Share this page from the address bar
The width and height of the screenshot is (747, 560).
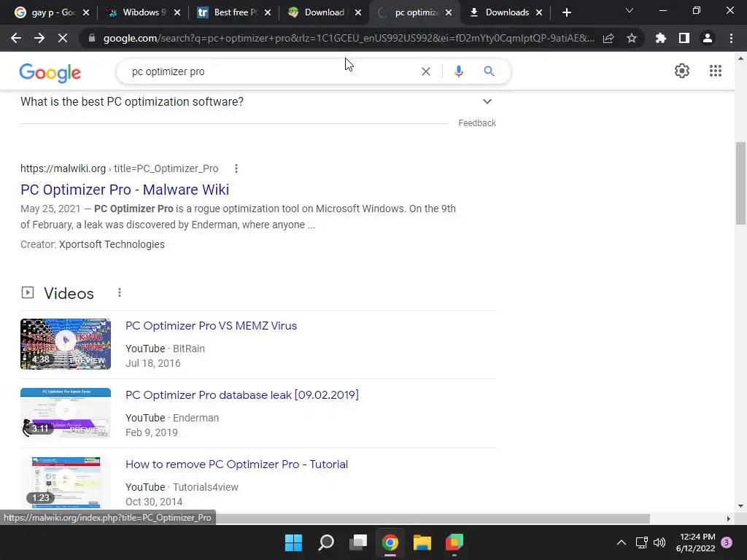608,38
